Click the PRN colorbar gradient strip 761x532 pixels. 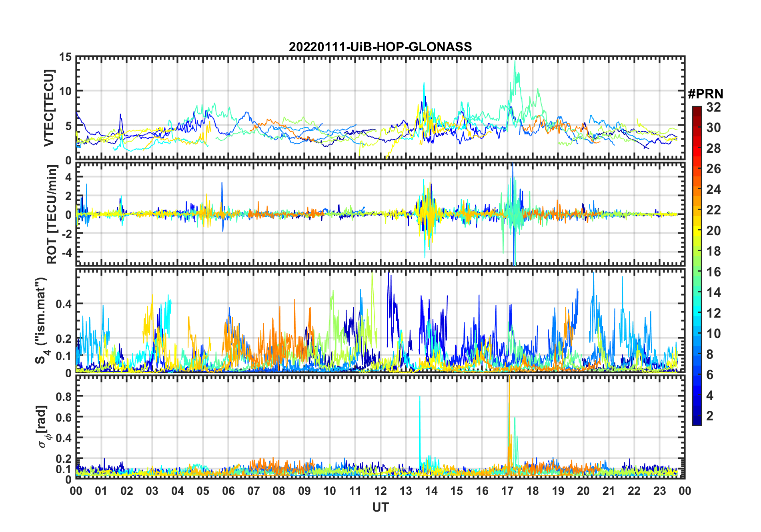click(697, 266)
